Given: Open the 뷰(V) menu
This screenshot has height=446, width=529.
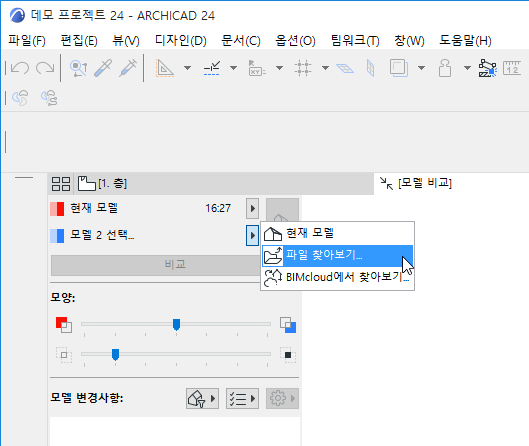Looking at the screenshot, I should click(x=126, y=41).
